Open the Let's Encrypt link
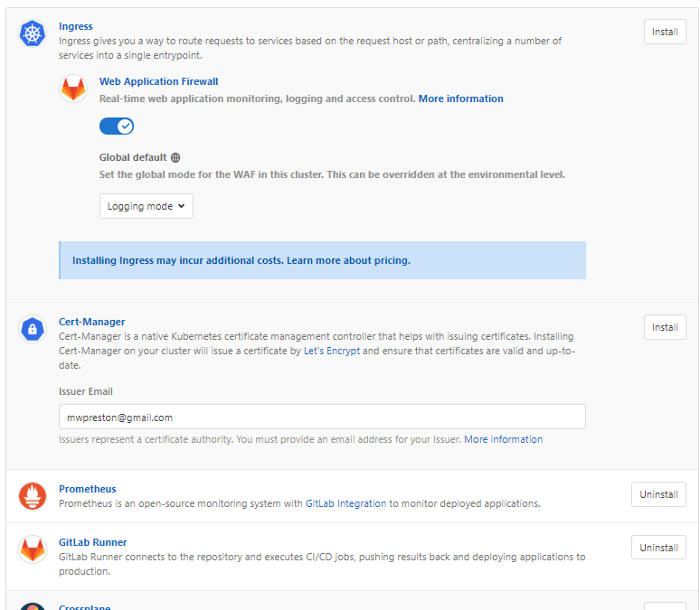Viewport: 700px width, 610px height. tap(332, 351)
